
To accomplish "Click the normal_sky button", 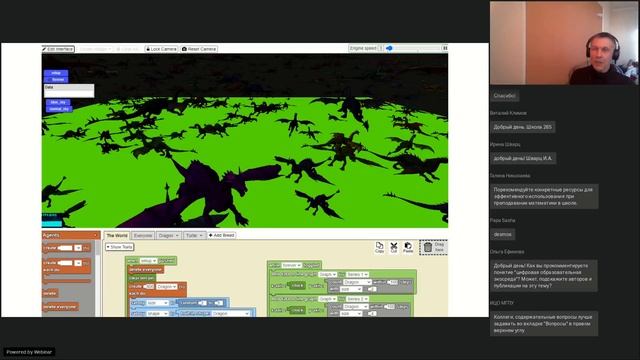I will (x=59, y=109).
